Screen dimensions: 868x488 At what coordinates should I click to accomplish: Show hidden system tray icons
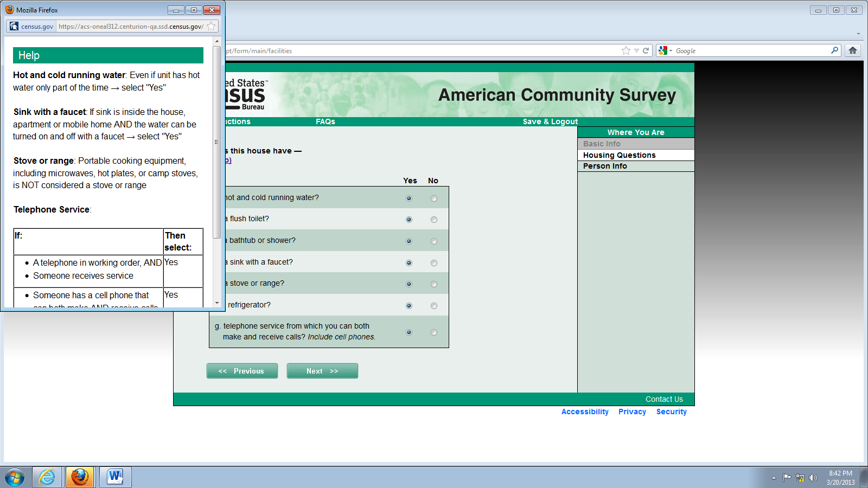point(774,478)
